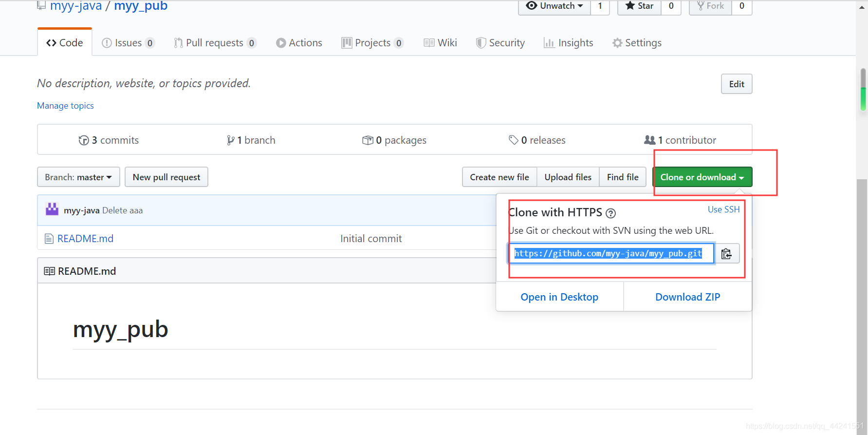Click the commits history clock icon
Screen dimensions: 868x435
pos(84,140)
